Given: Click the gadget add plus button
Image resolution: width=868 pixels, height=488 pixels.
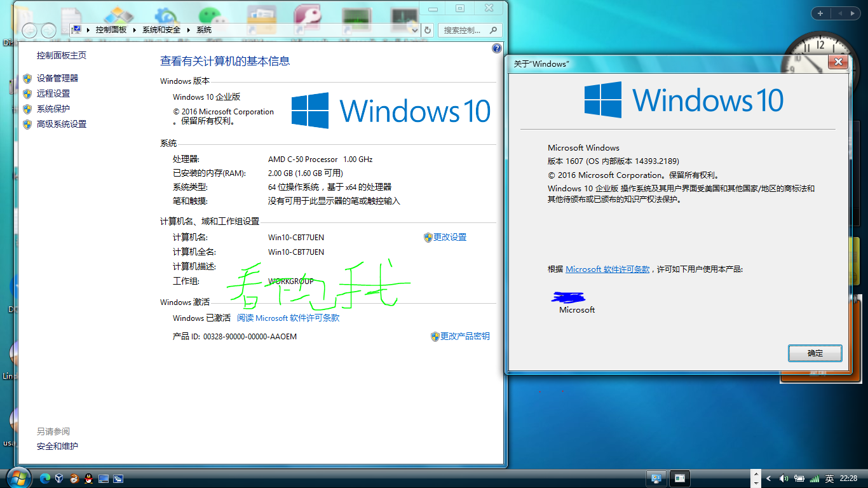Looking at the screenshot, I should point(820,13).
